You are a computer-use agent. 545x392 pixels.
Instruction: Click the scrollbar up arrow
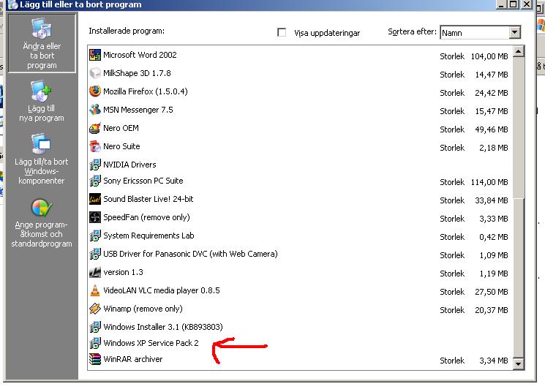point(518,52)
